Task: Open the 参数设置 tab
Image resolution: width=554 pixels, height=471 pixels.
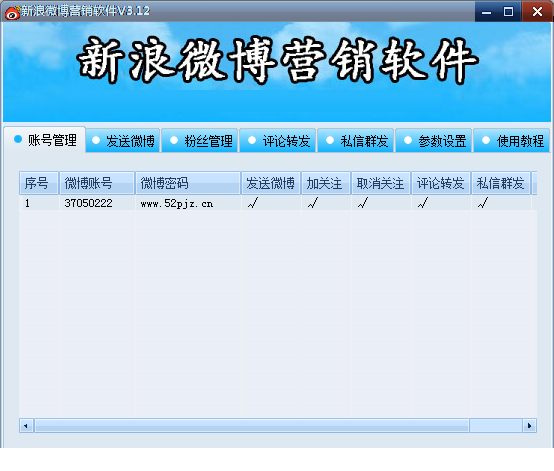Action: (434, 141)
